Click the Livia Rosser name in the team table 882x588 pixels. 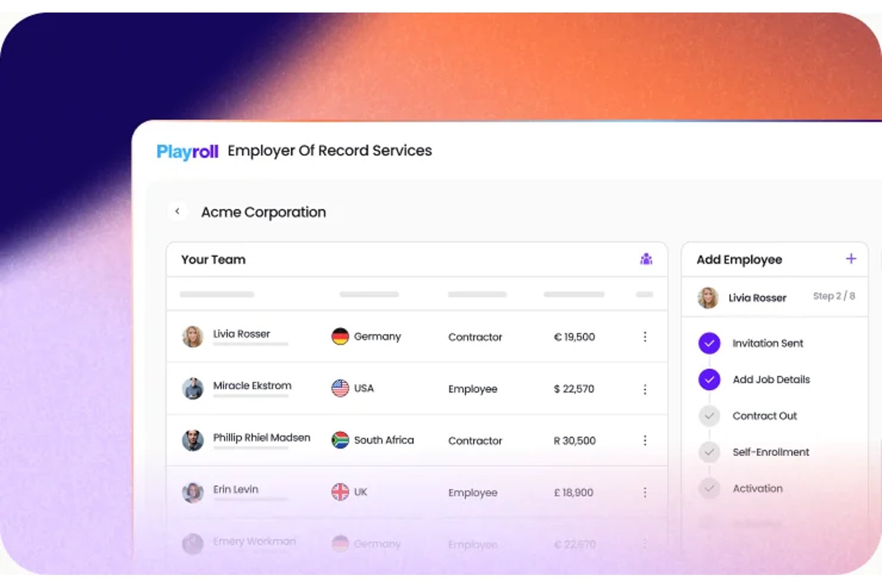coord(241,334)
